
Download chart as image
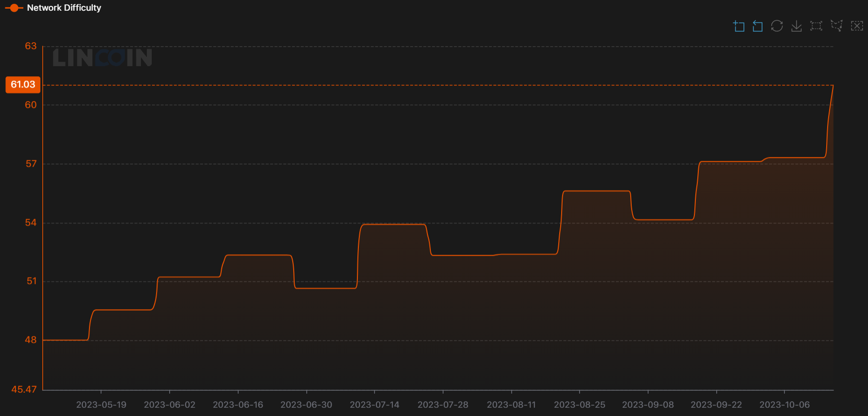(x=797, y=26)
